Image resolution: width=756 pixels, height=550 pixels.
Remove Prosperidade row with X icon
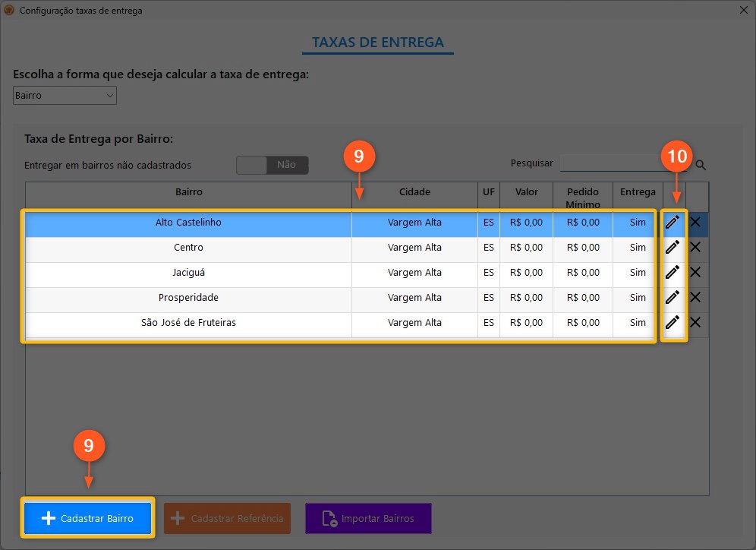(695, 297)
